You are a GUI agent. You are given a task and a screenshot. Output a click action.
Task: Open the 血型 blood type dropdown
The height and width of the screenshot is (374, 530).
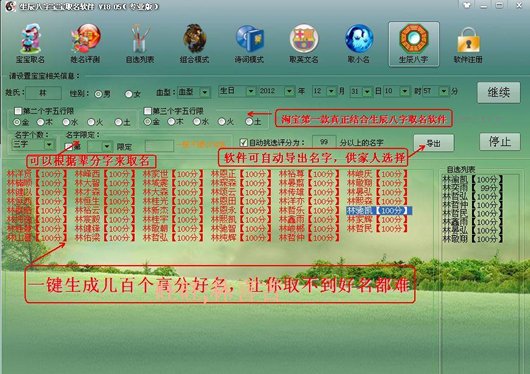(x=194, y=92)
